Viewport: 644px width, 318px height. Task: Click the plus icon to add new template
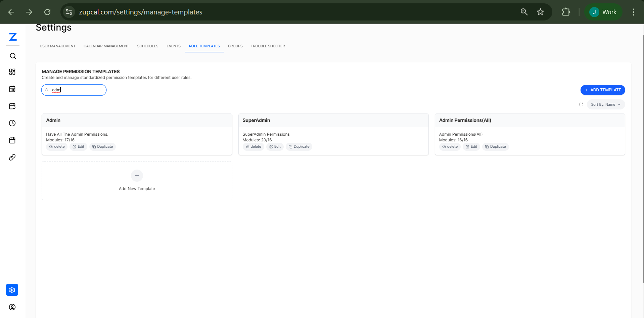(x=137, y=176)
